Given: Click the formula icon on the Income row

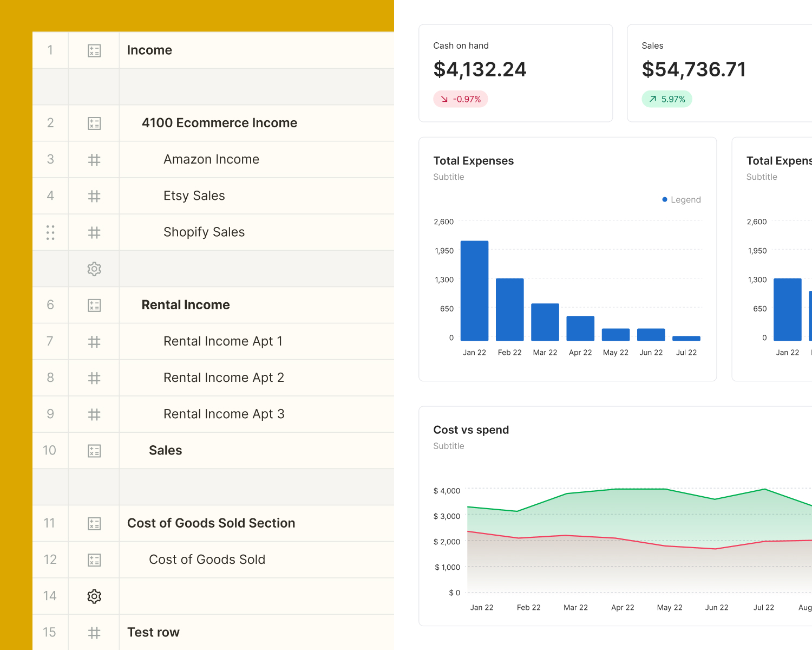Looking at the screenshot, I should click(x=94, y=50).
